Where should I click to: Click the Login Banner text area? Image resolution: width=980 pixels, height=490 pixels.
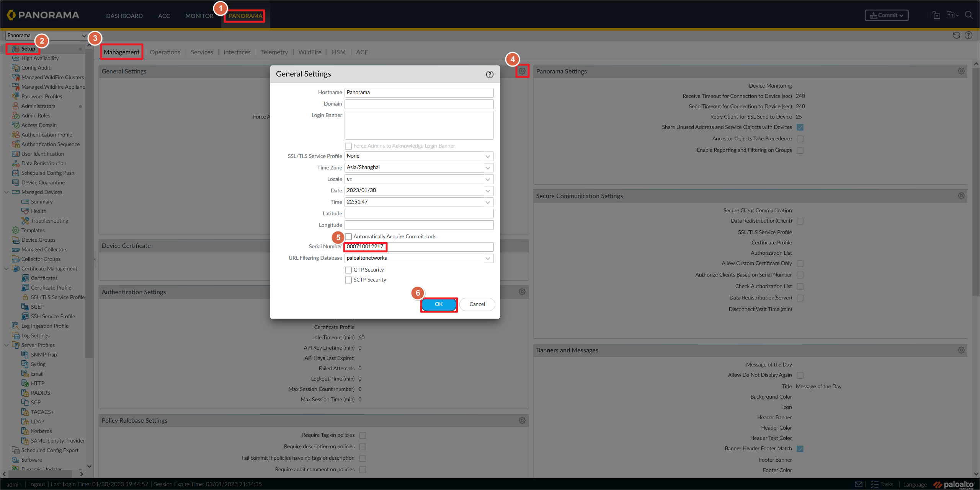(419, 125)
